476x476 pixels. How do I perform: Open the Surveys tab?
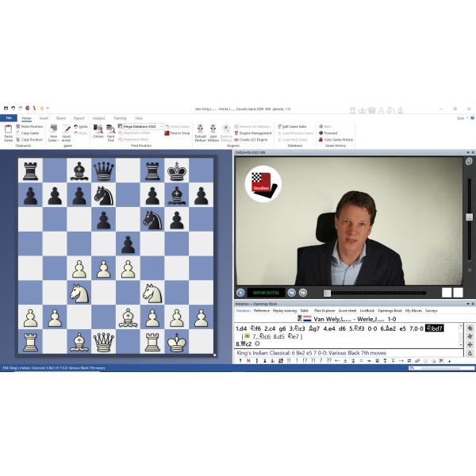[431, 310]
